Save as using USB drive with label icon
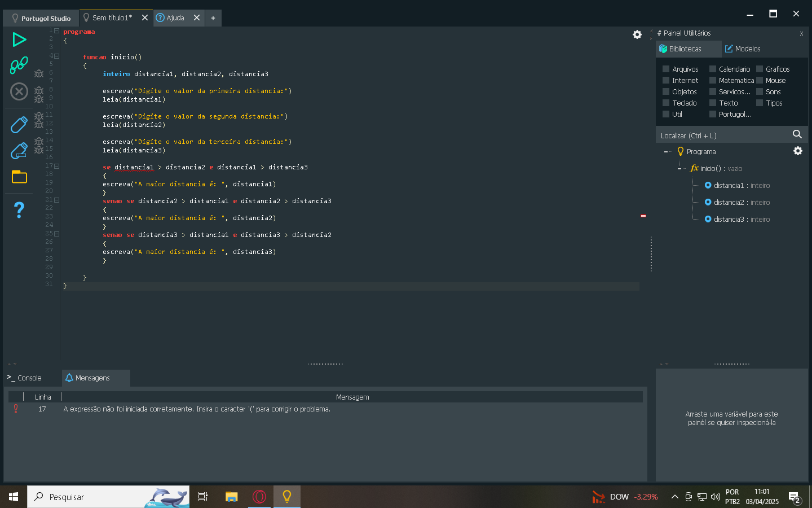The height and width of the screenshot is (508, 812). click(x=19, y=151)
